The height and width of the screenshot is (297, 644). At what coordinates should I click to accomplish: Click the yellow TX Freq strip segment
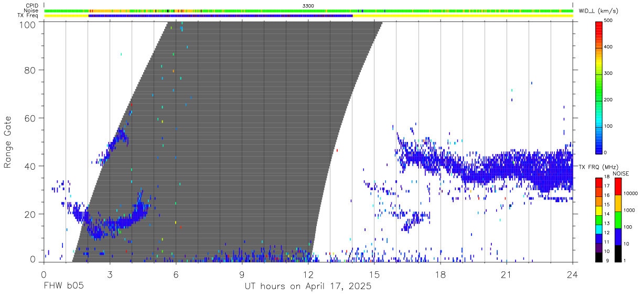pyautogui.click(x=463, y=16)
